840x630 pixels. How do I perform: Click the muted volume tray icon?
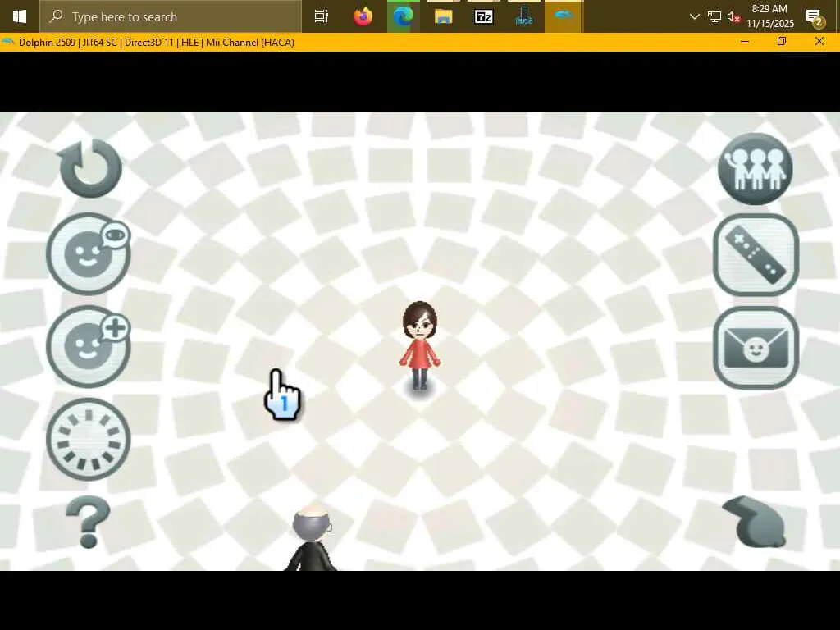pyautogui.click(x=734, y=16)
